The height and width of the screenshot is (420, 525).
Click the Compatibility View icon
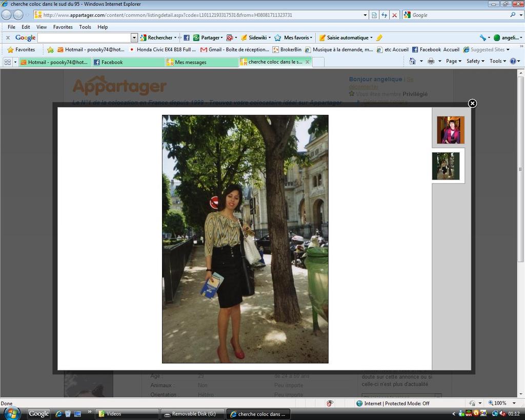[x=374, y=15]
